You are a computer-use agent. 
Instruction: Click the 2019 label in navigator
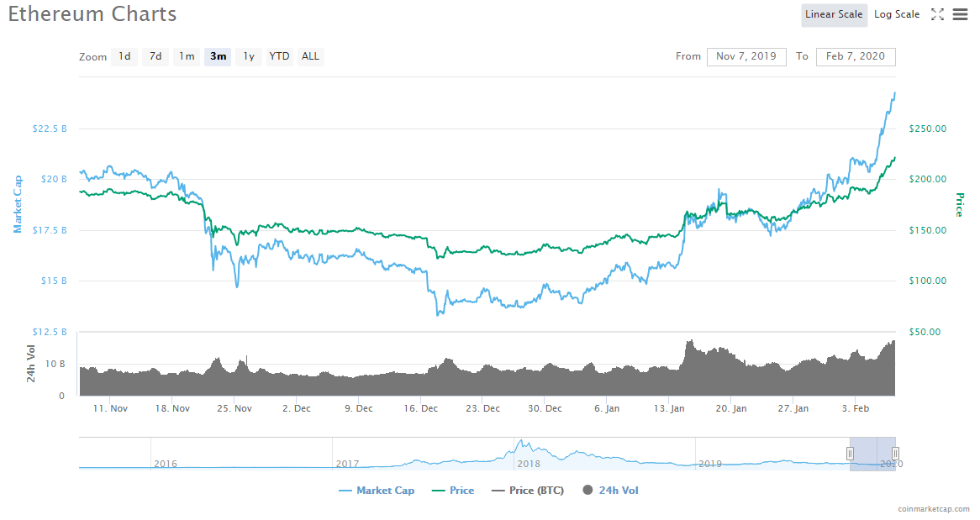[710, 464]
